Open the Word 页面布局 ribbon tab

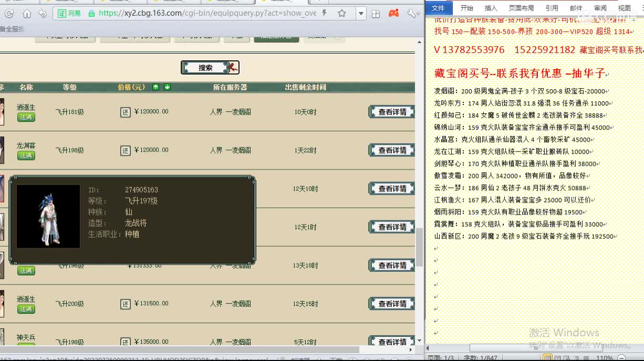[521, 8]
